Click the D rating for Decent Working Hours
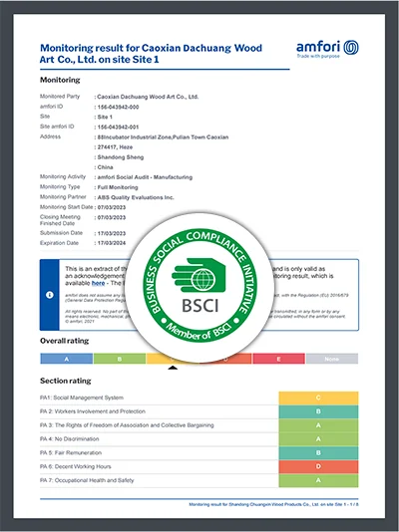This screenshot has height=532, width=399. pyautogui.click(x=318, y=466)
